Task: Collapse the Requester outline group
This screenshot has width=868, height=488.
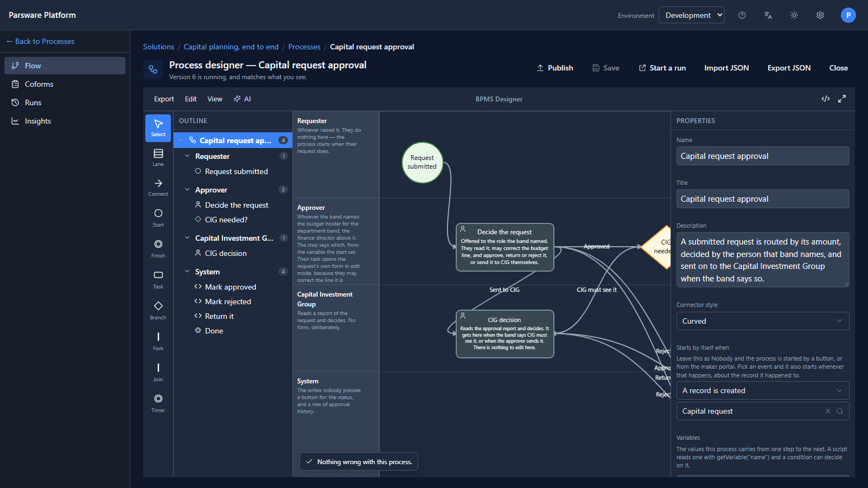Action: (x=187, y=156)
